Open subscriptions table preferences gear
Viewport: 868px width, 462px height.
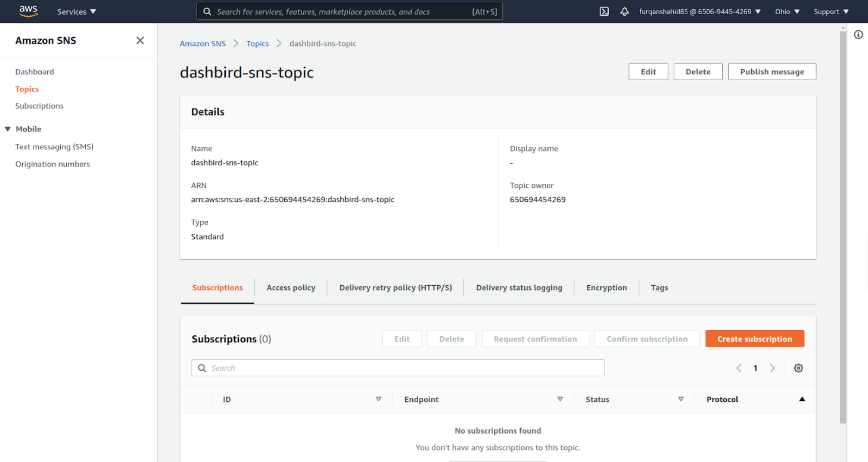pos(798,367)
